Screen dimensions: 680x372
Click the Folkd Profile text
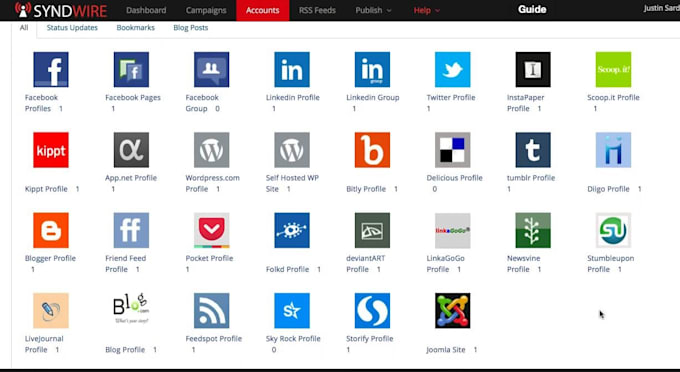(x=287, y=269)
